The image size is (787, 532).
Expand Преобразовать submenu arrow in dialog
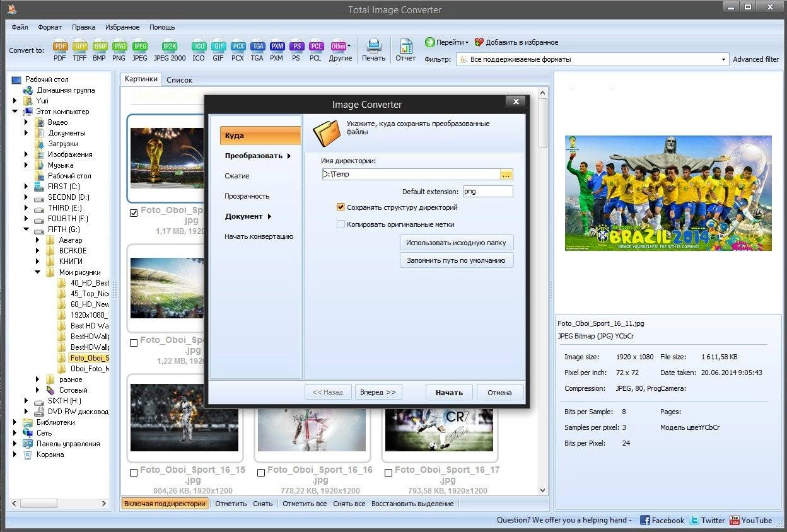pos(289,156)
